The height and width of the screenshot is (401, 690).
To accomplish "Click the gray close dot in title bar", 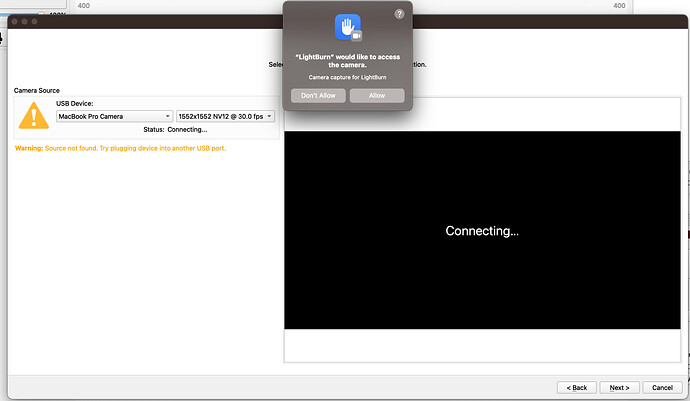I will [15, 22].
